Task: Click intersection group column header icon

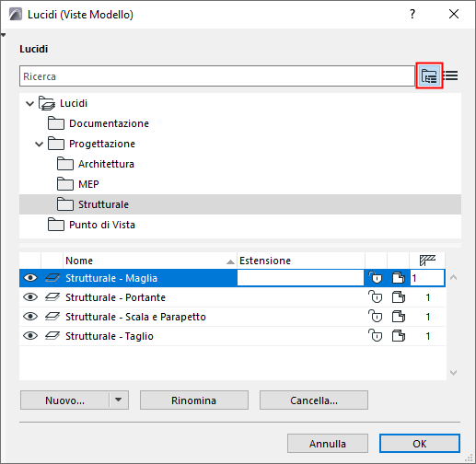Action: tap(427, 261)
